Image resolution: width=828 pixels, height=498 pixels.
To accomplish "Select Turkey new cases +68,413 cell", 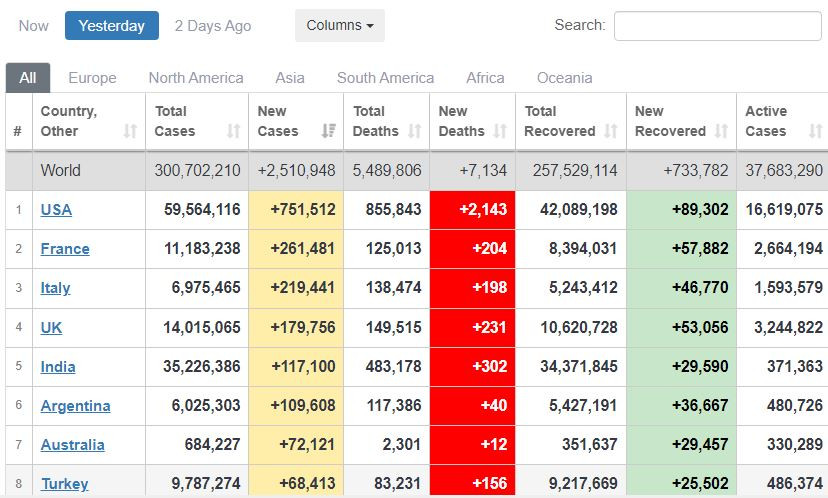I will click(296, 480).
